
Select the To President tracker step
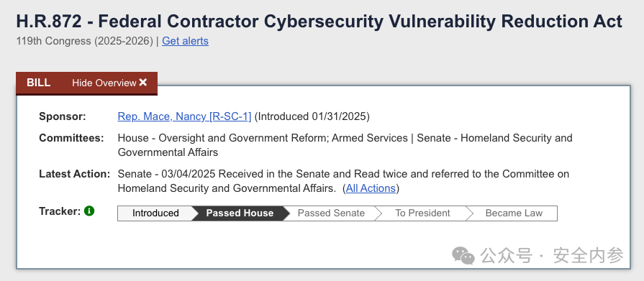pyautogui.click(x=422, y=213)
